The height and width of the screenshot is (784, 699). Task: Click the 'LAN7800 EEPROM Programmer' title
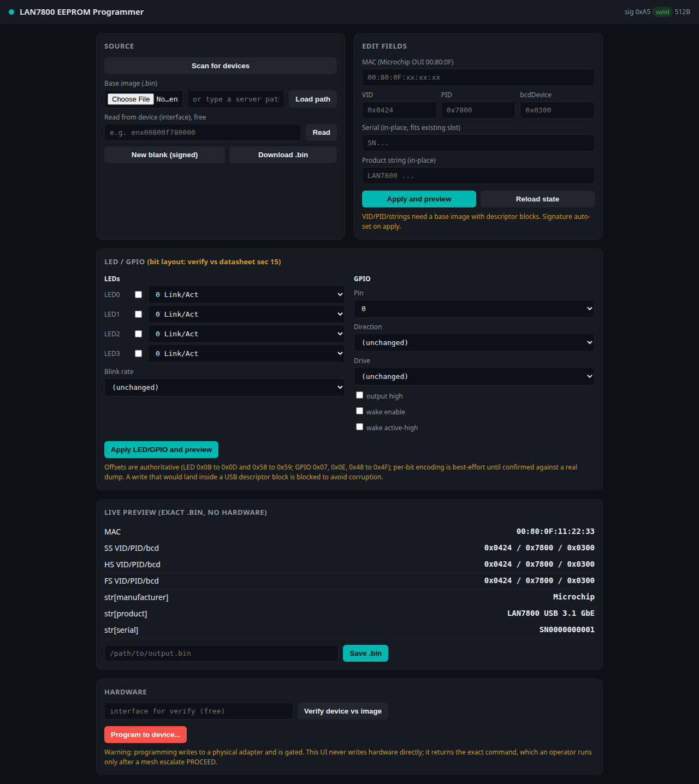pyautogui.click(x=82, y=12)
